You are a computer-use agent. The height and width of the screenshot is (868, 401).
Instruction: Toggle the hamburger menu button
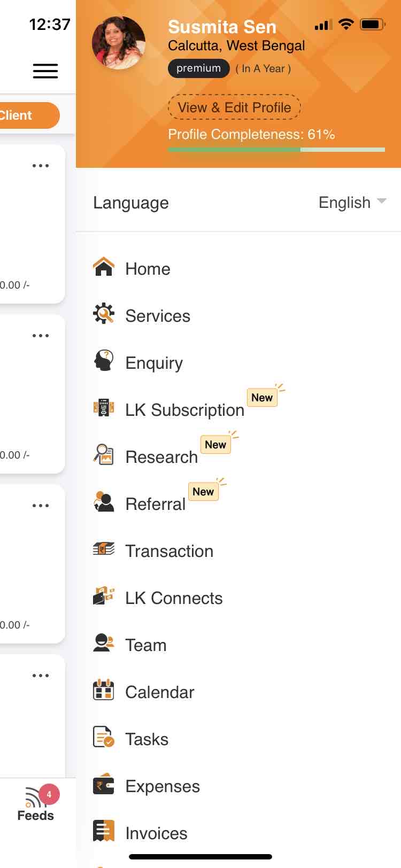pos(45,71)
